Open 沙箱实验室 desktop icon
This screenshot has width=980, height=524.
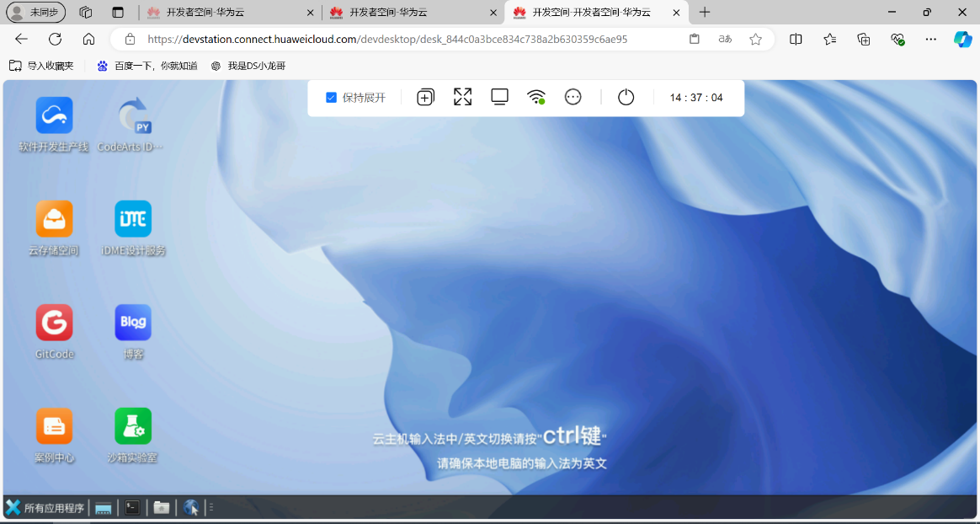point(132,436)
